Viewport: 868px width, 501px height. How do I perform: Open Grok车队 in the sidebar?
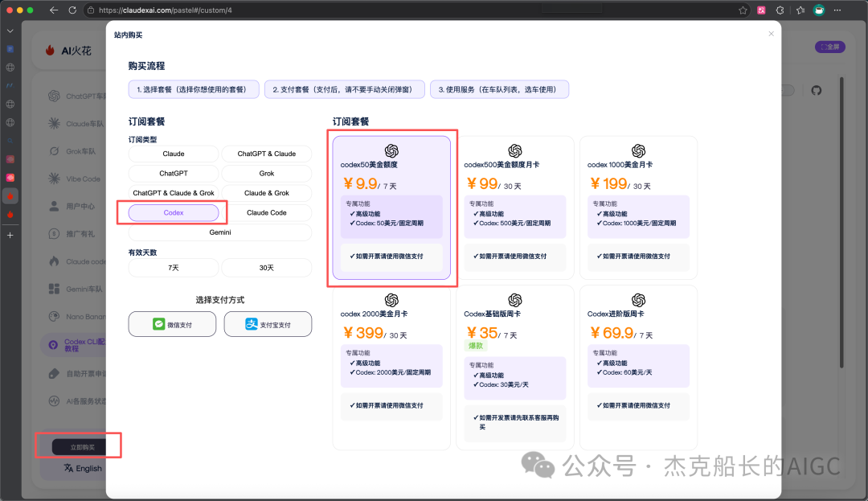(x=73, y=151)
